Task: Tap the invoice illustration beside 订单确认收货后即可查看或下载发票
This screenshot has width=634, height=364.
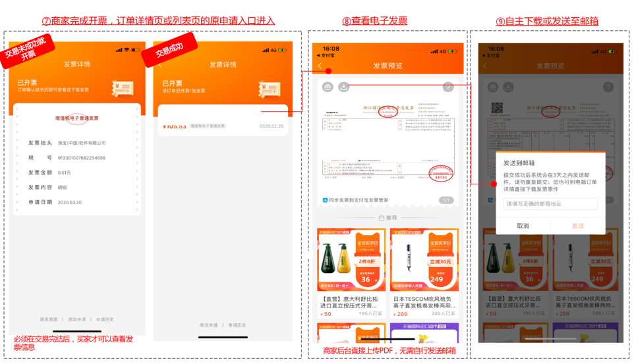Action: pos(123,88)
